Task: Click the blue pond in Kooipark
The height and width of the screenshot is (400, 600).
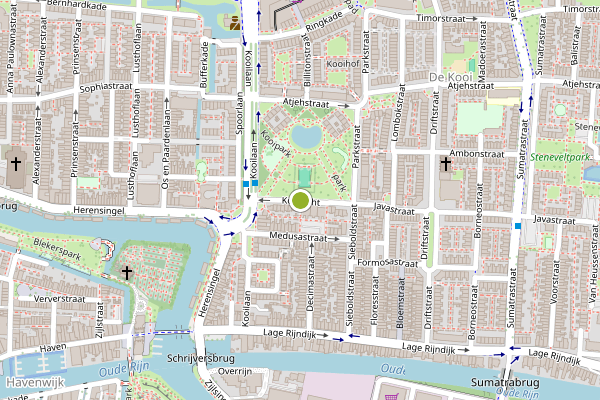Action: (306, 135)
